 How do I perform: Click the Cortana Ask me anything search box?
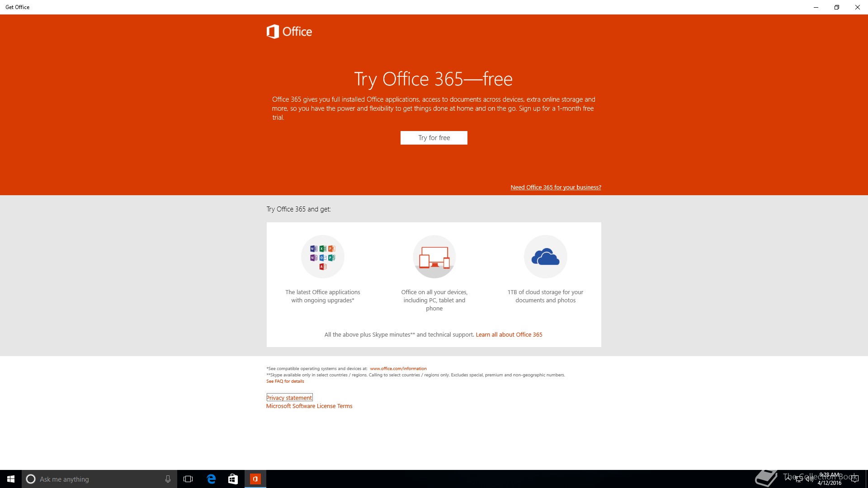99,479
